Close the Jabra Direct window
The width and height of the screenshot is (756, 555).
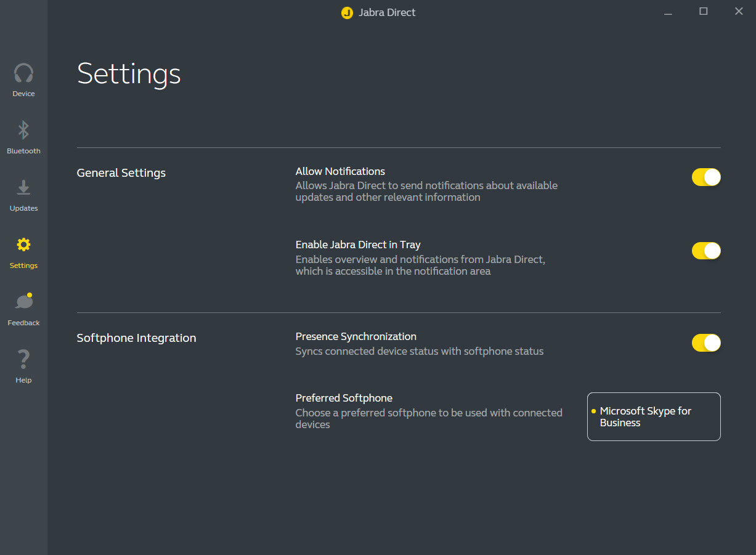tap(739, 12)
